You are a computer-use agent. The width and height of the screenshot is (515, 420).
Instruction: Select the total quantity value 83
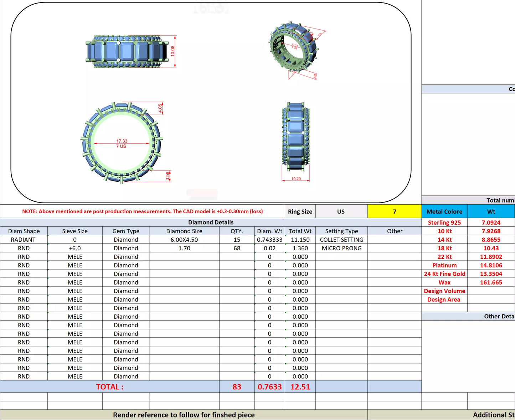237,387
